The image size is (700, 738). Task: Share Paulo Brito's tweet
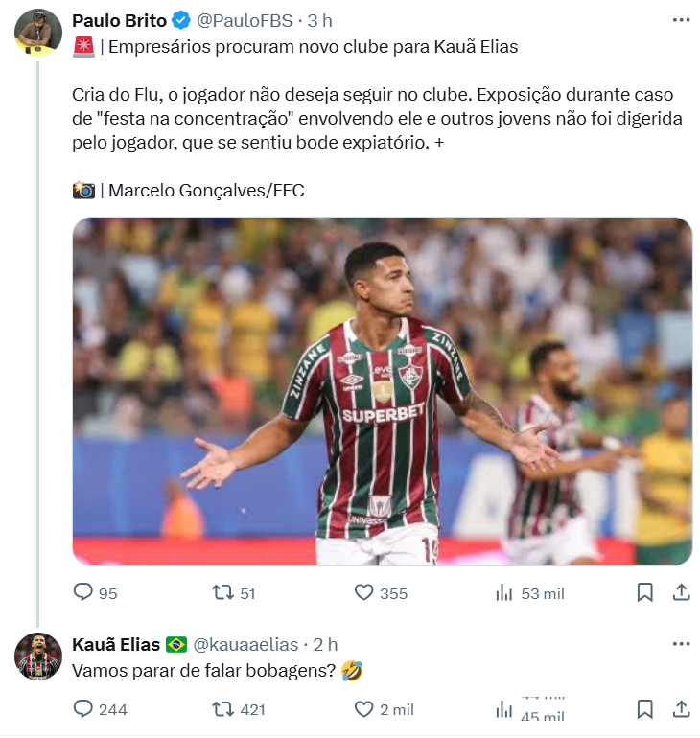pos(681,593)
